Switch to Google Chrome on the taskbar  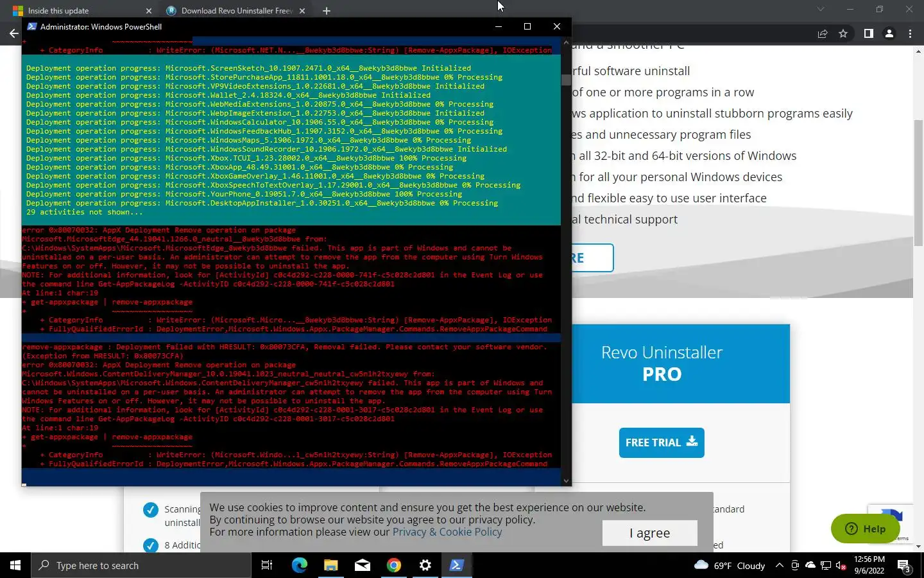point(393,565)
